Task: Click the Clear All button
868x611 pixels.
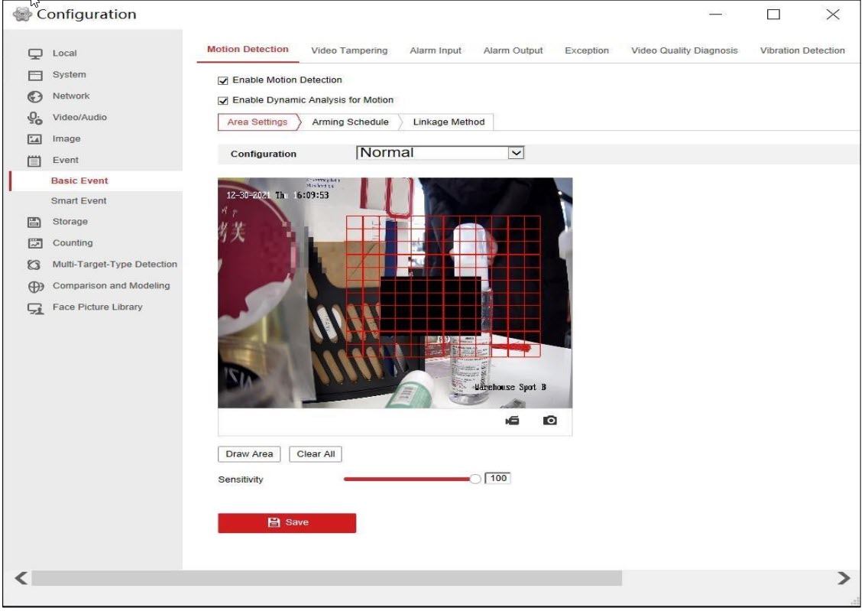Action: [x=316, y=454]
